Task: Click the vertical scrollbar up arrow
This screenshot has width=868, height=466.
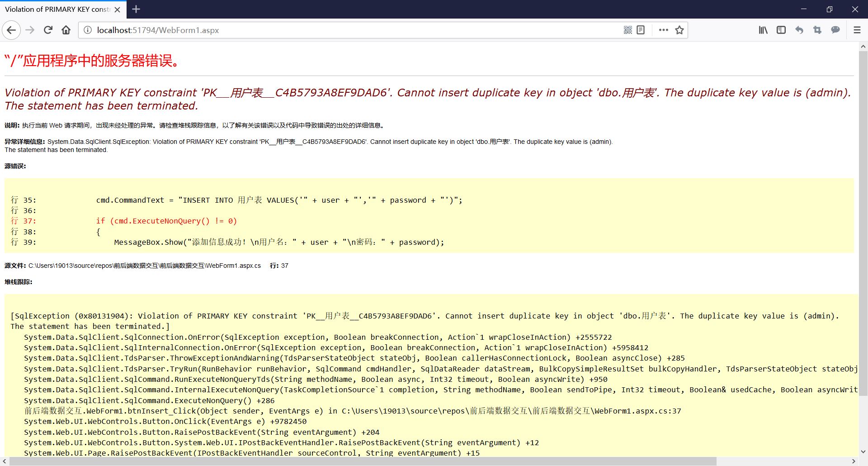Action: (x=863, y=46)
